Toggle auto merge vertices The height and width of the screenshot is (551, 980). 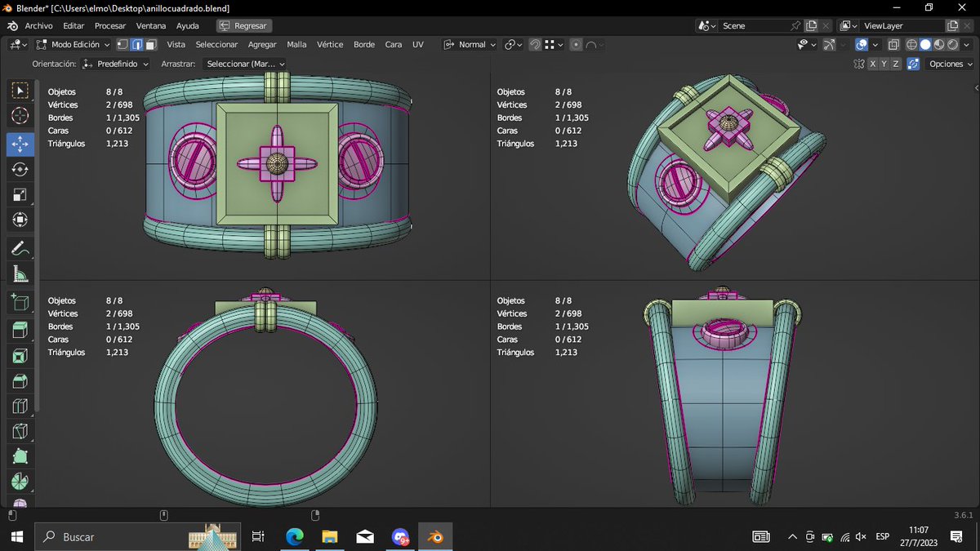point(913,64)
